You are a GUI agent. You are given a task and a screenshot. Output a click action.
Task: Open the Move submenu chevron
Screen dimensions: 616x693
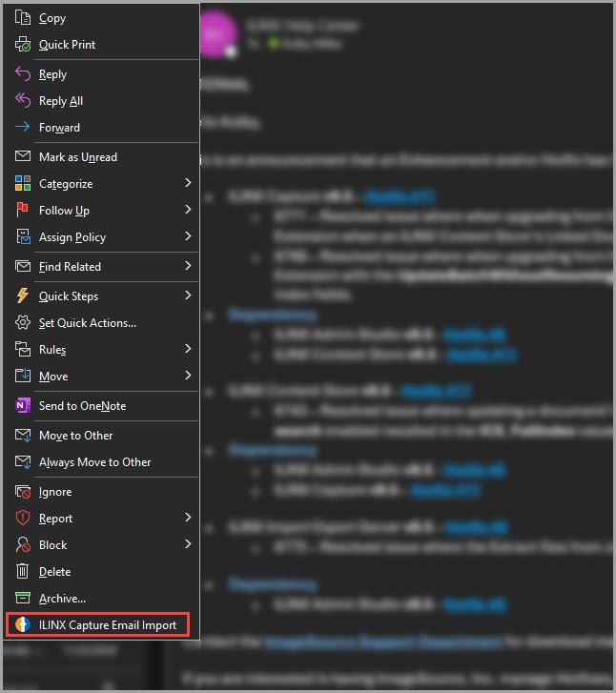pos(188,377)
